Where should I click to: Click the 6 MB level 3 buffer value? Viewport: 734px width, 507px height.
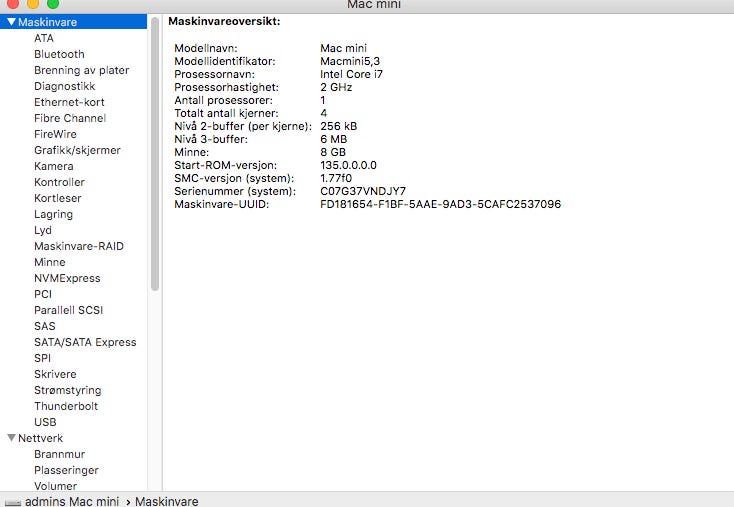(333, 139)
